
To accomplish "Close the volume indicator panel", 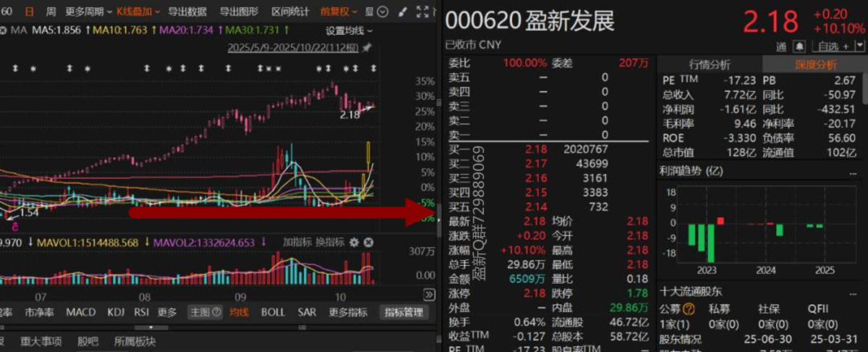I will pos(367,242).
